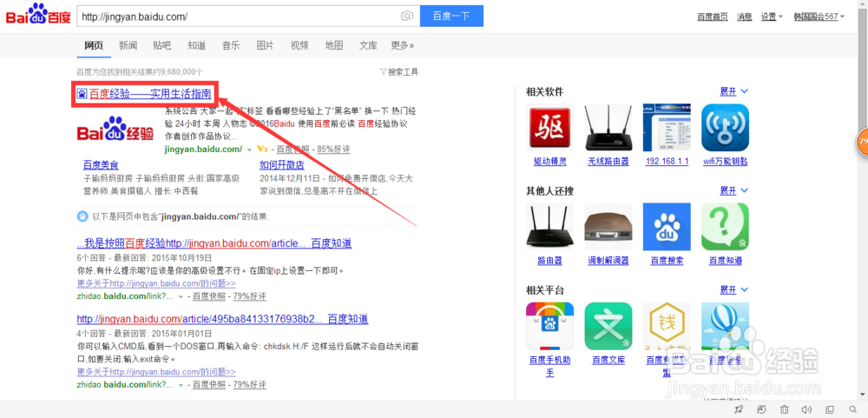Click the 百度手机助手 app icon
The width and height of the screenshot is (868, 418).
[549, 325]
